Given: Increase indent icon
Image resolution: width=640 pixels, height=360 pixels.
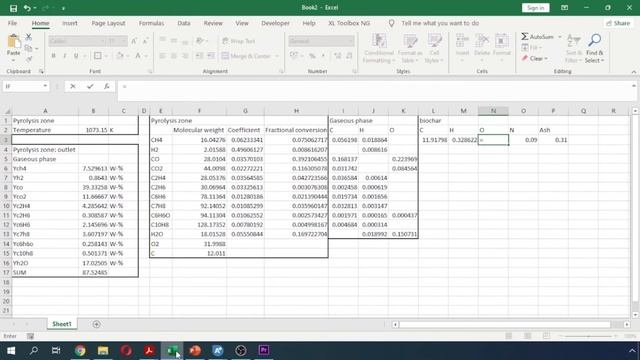Looking at the screenshot, I should 211,56.
